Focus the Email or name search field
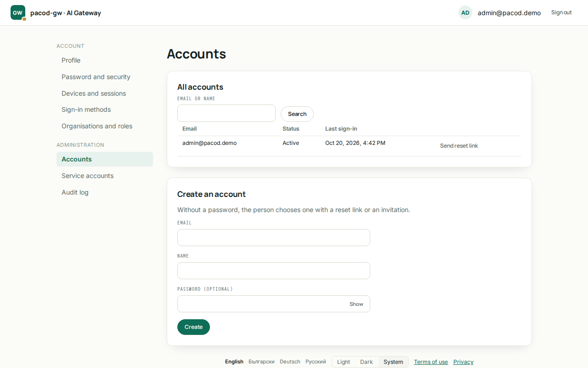The width and height of the screenshot is (588, 368). pos(226,113)
